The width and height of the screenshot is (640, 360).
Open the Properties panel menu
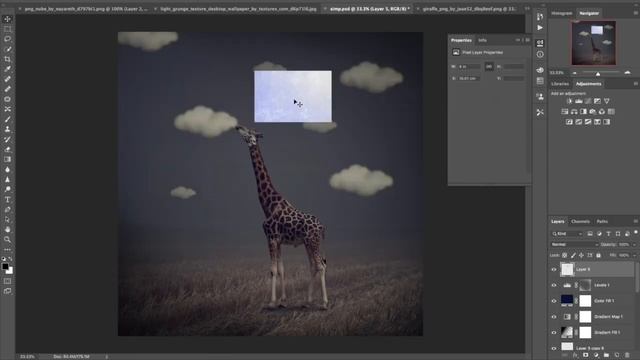[528, 40]
